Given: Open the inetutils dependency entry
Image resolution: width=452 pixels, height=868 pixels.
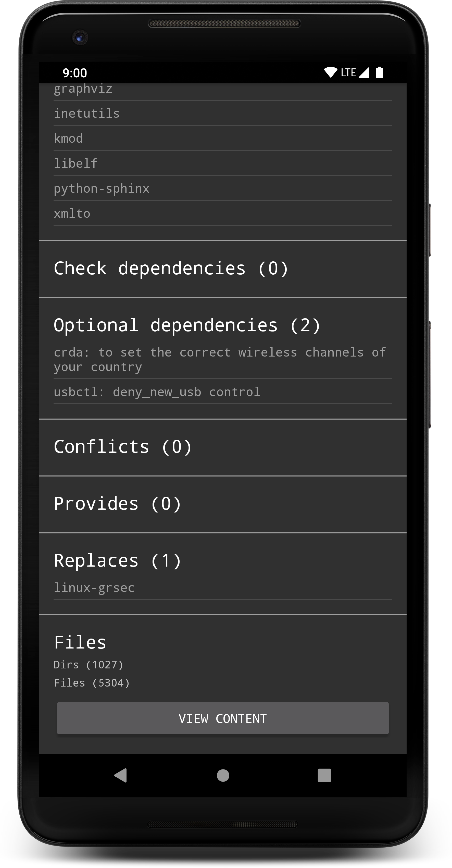Looking at the screenshot, I should click(87, 114).
